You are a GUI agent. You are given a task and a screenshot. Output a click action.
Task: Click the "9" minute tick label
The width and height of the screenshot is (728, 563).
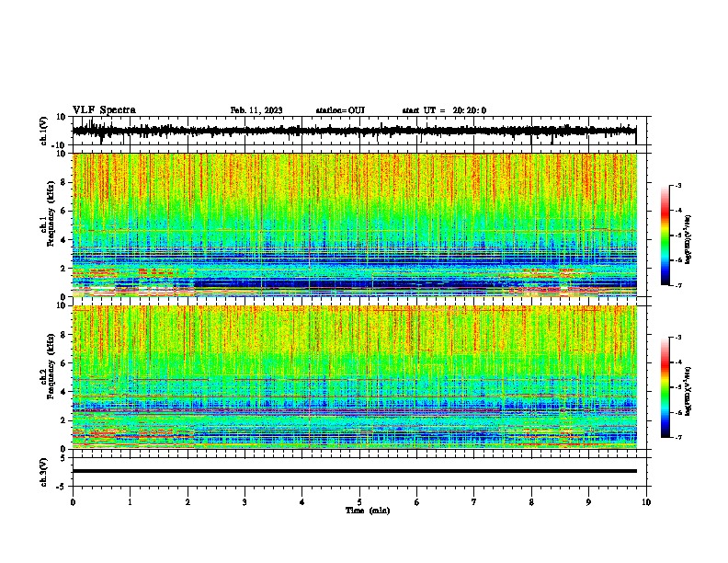tap(588, 502)
